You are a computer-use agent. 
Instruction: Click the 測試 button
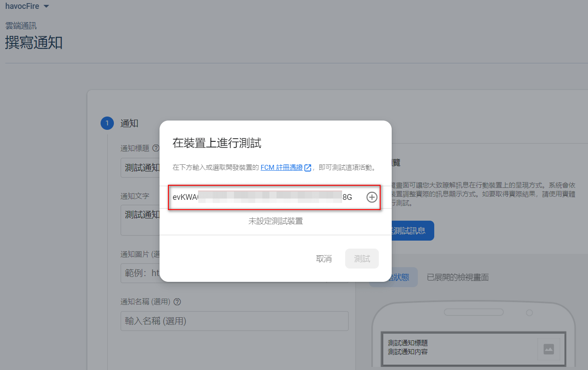[362, 259]
